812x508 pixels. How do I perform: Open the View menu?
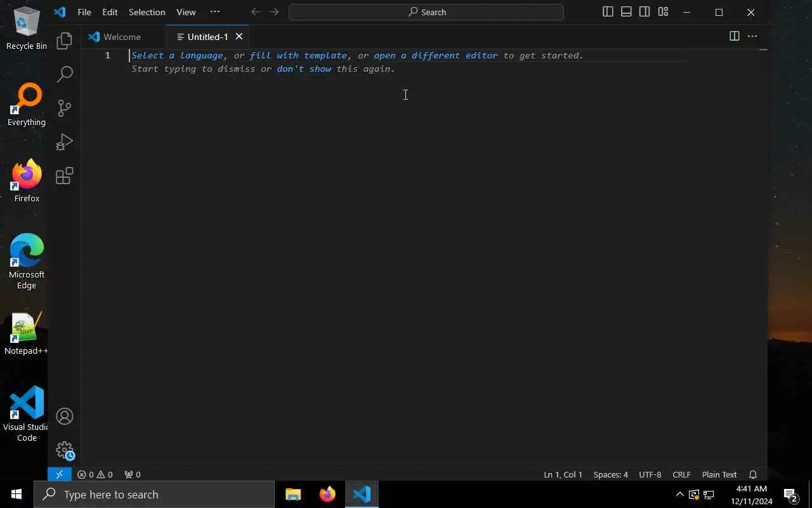186,11
